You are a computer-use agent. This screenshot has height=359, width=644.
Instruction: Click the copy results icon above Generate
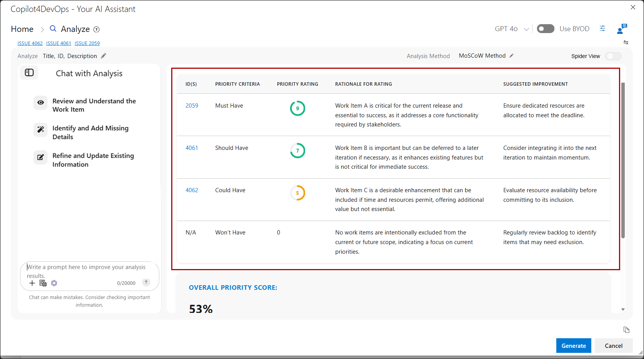coord(626,330)
